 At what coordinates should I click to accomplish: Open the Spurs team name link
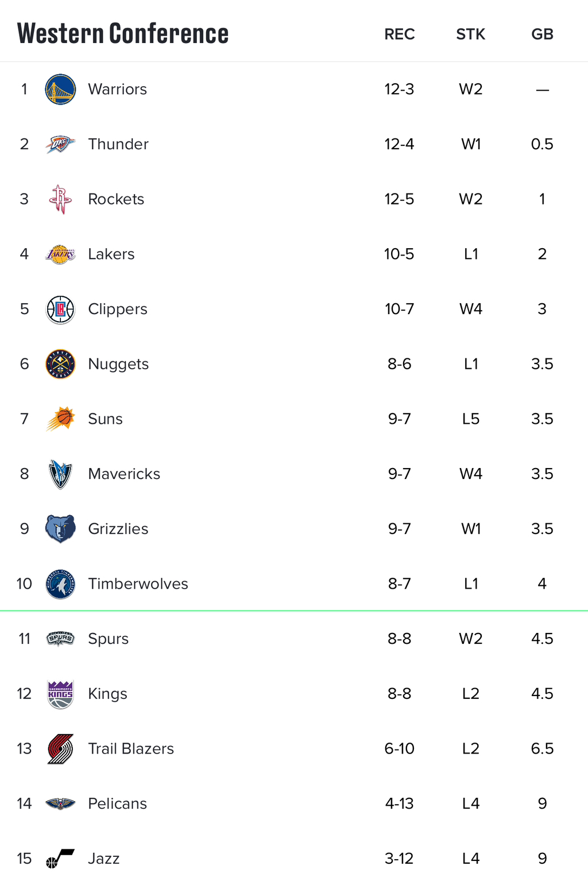click(108, 639)
